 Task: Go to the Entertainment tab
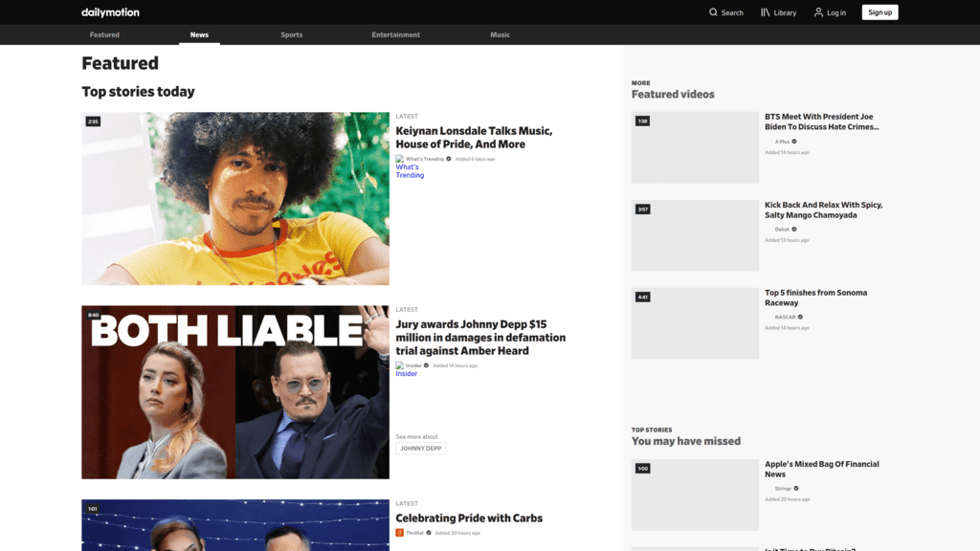pyautogui.click(x=395, y=35)
